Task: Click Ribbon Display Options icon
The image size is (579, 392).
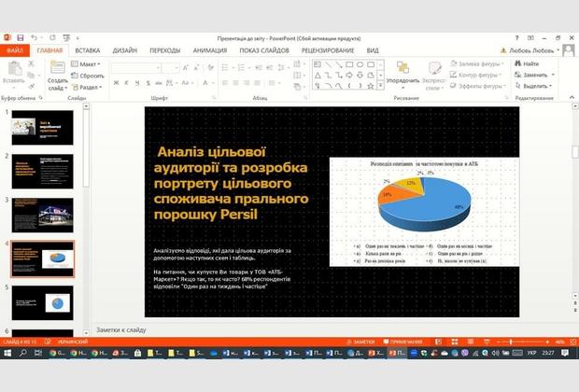Action: [530, 38]
